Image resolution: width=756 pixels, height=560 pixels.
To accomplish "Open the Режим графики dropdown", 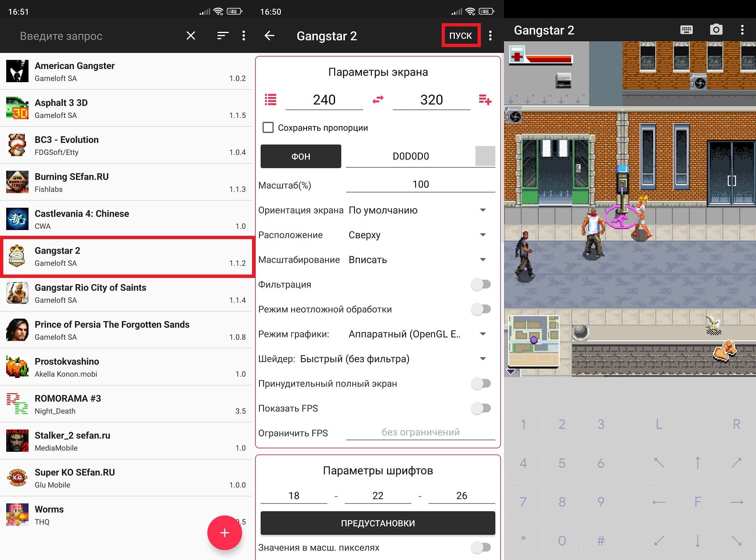I will click(x=421, y=334).
